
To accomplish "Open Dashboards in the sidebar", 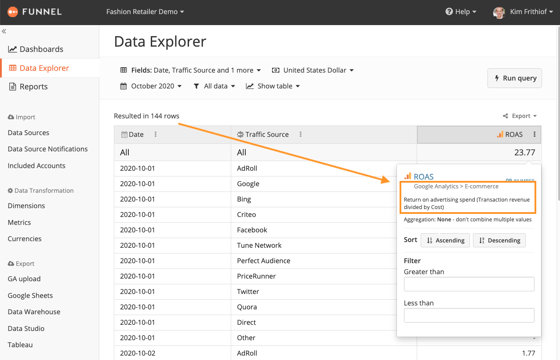I will [36, 49].
